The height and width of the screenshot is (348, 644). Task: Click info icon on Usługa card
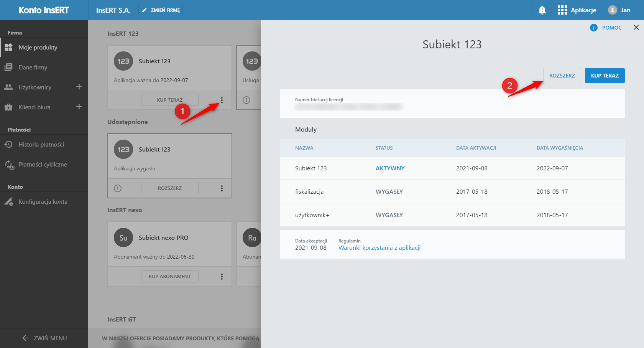pyautogui.click(x=246, y=100)
